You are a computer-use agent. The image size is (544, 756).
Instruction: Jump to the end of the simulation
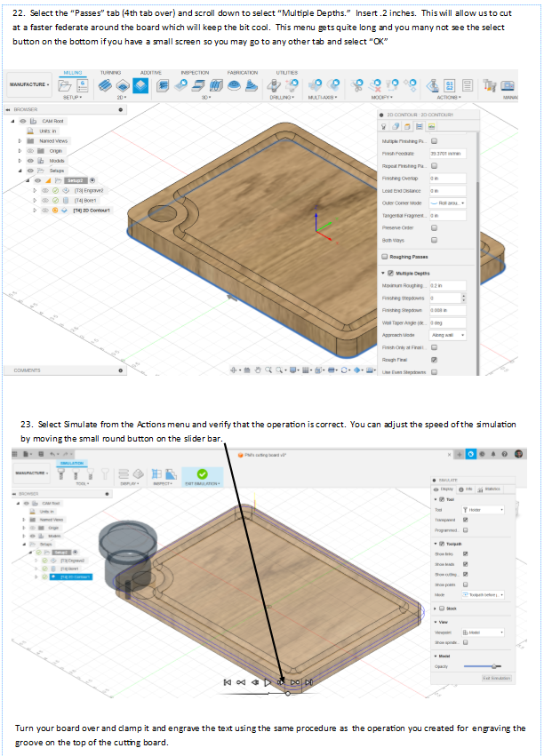tap(309, 682)
